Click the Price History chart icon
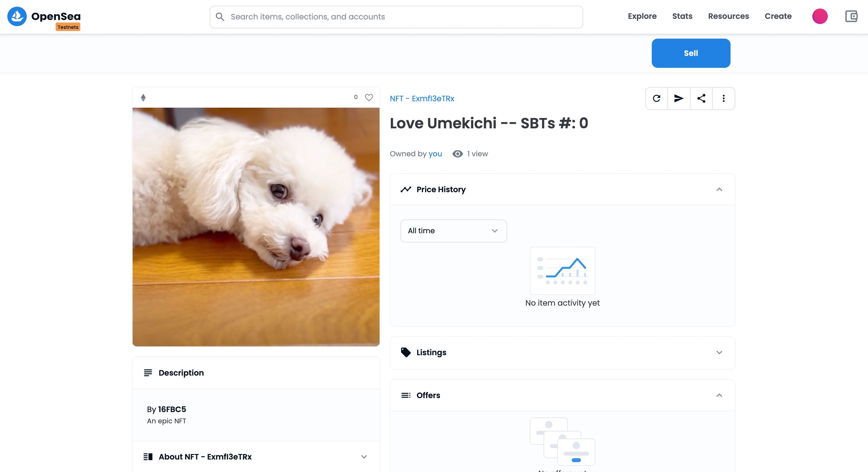The height and width of the screenshot is (472, 868). point(406,189)
